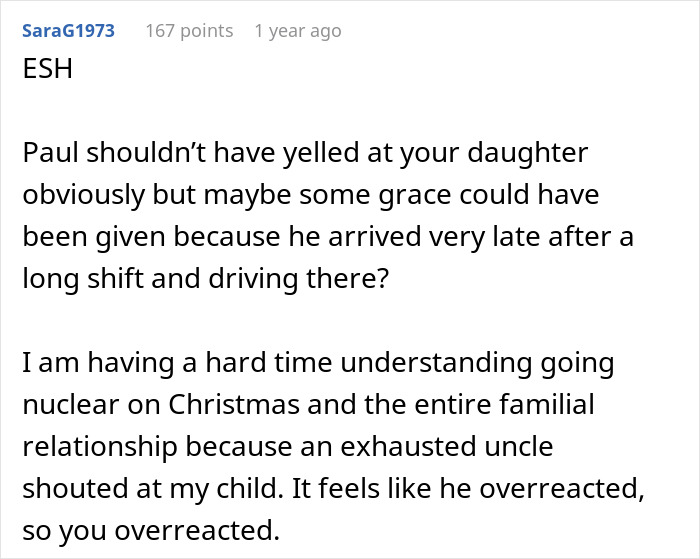
Task: Open SaraG1973's user profile
Action: click(67, 31)
